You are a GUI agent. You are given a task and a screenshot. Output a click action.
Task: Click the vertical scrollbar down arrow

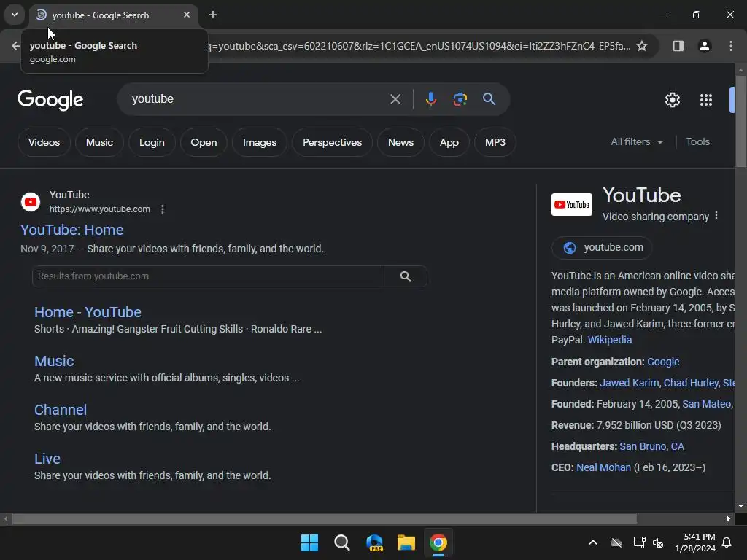[x=740, y=506]
